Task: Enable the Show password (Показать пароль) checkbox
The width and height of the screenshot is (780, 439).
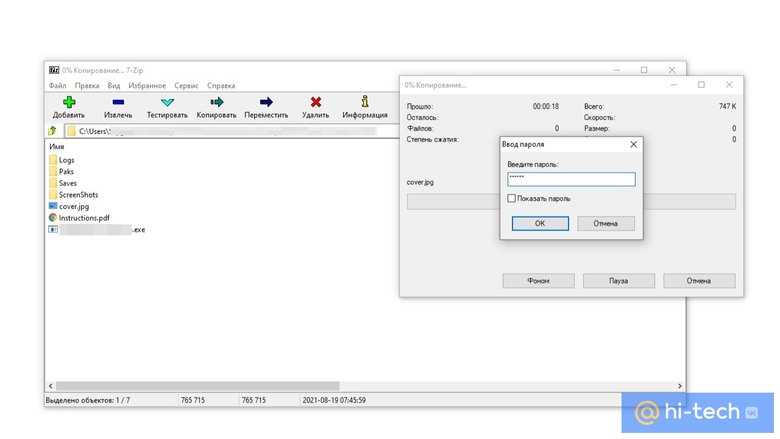Action: click(x=511, y=198)
